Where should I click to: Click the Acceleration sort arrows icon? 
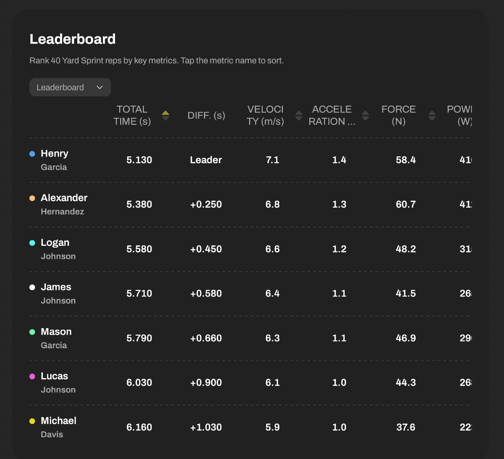[x=365, y=116]
